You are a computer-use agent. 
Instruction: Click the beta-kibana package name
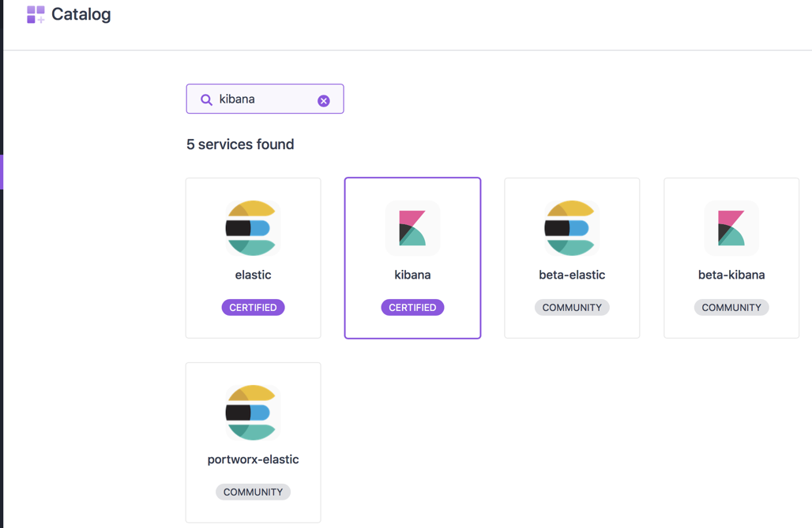point(731,275)
